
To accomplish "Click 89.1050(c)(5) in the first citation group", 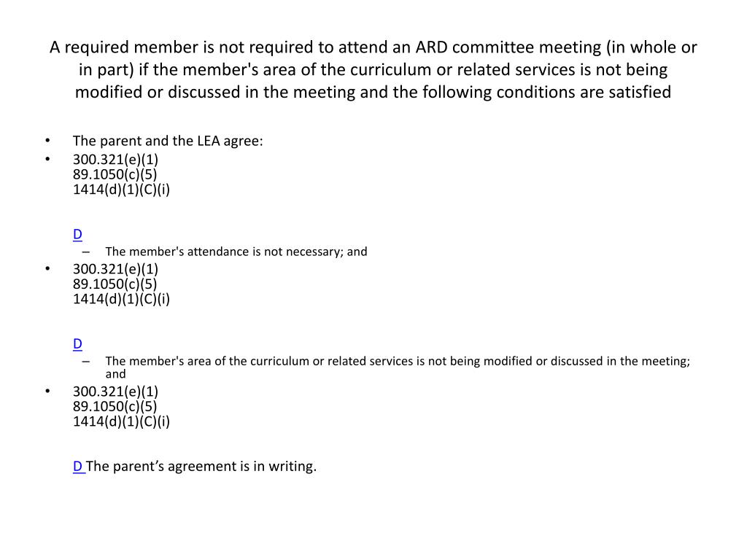I will coord(115,174).
